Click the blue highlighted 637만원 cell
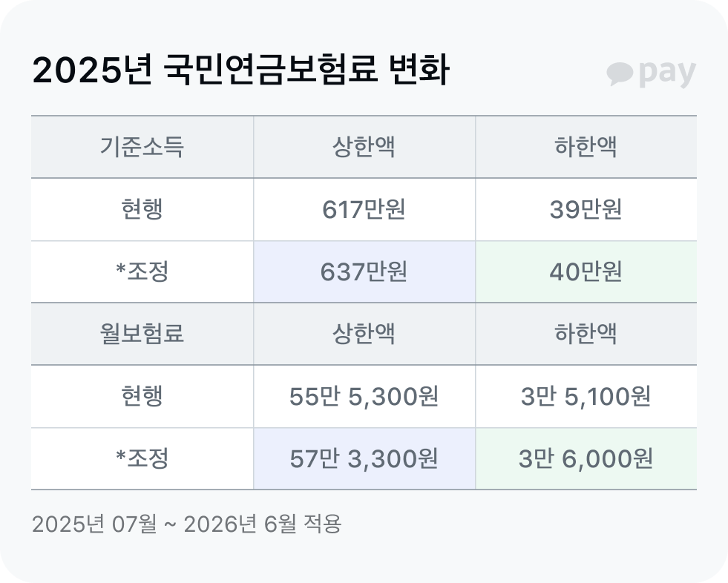Viewport: 728px width, 583px height. tap(364, 272)
